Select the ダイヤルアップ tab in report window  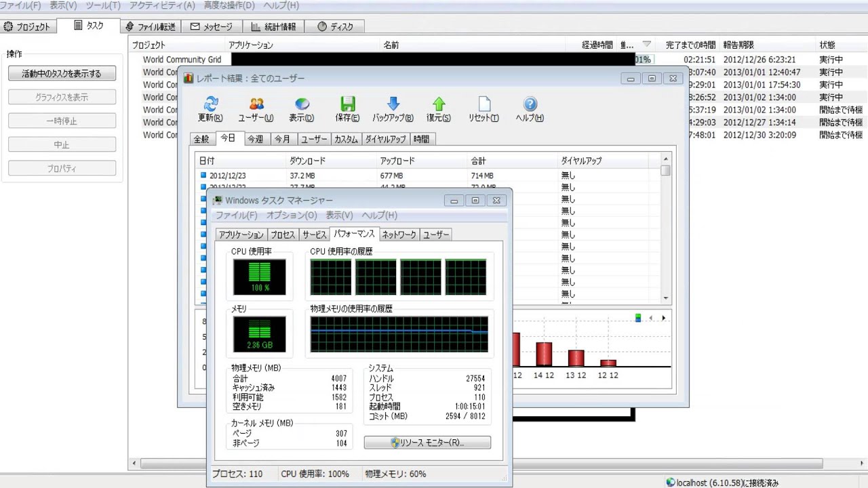(x=386, y=139)
